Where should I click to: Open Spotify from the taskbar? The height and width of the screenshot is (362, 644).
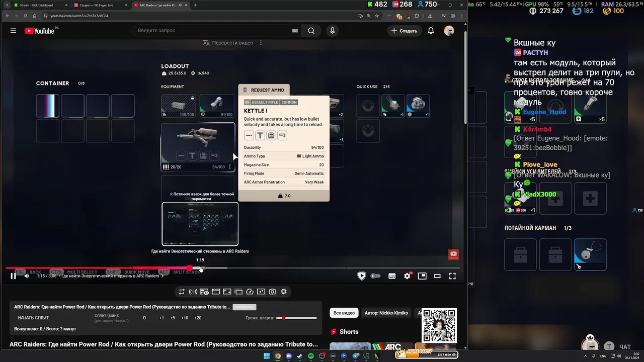[311, 356]
